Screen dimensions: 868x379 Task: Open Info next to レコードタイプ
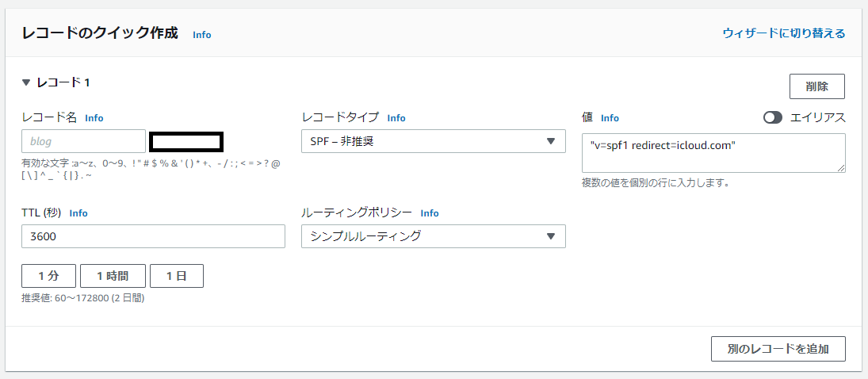tap(396, 118)
